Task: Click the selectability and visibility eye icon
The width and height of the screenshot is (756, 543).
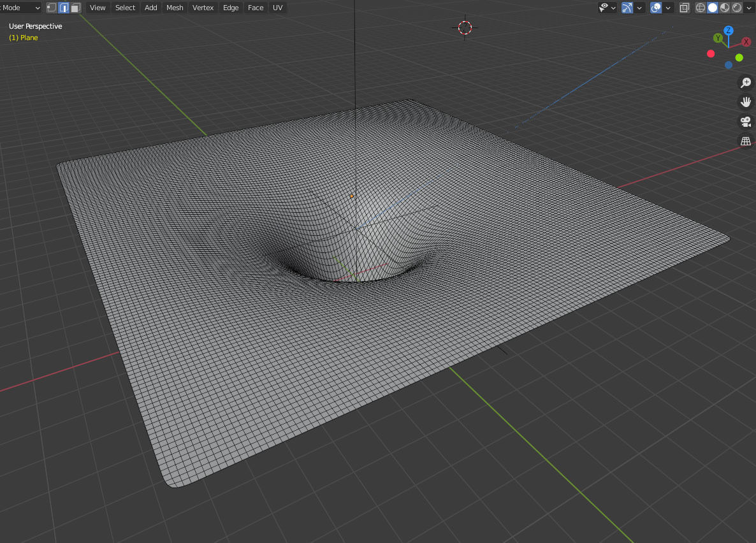Action: pos(604,8)
